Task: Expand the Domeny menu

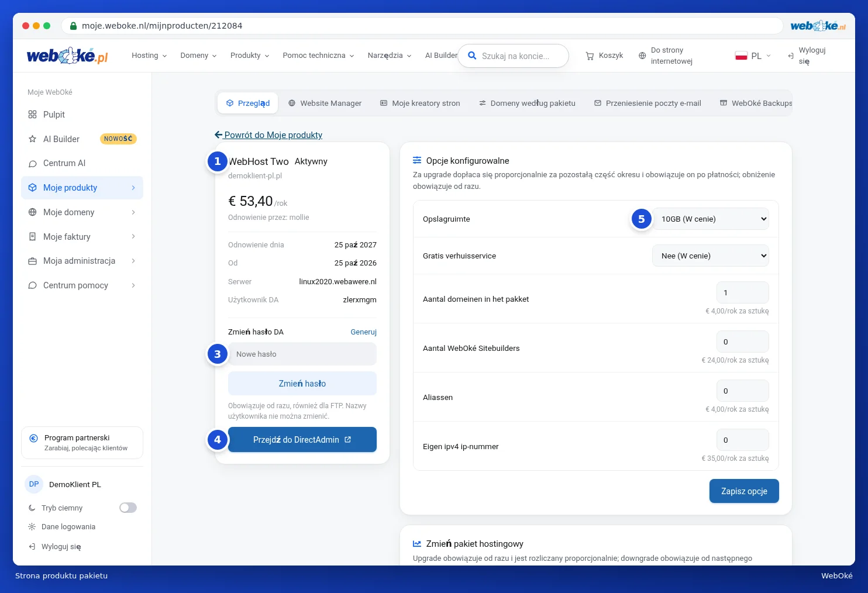Action: point(198,56)
